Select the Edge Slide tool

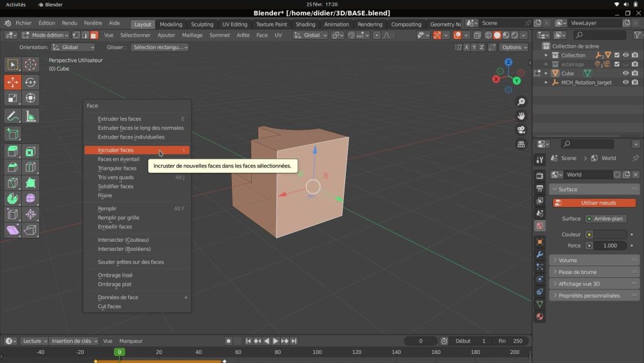tap(12, 214)
